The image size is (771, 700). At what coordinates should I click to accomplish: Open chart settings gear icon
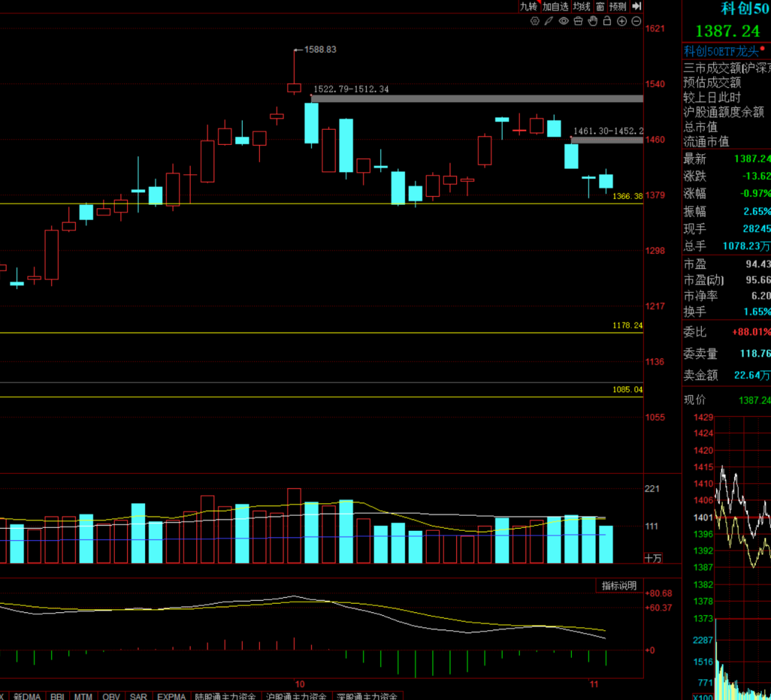[x=535, y=21]
